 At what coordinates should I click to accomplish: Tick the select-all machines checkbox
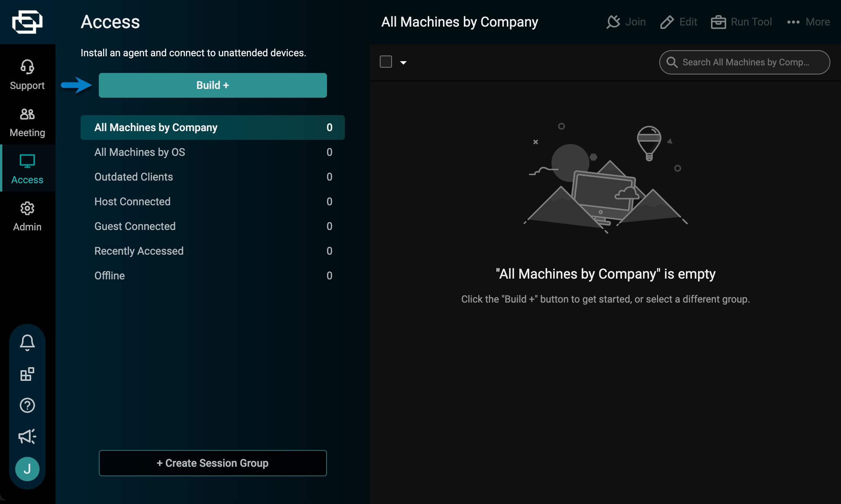(x=386, y=62)
